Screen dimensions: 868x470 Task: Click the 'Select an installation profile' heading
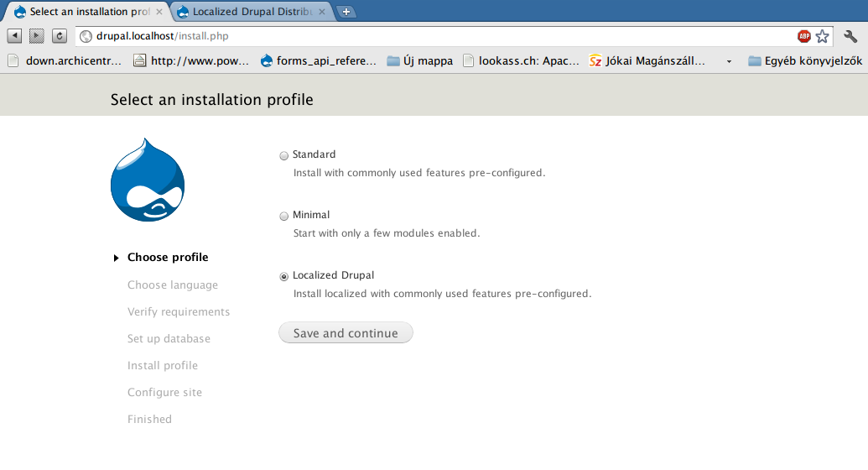pyautogui.click(x=212, y=100)
